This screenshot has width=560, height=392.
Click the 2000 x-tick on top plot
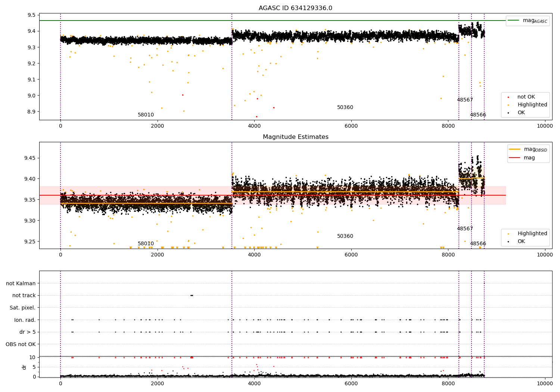click(158, 126)
